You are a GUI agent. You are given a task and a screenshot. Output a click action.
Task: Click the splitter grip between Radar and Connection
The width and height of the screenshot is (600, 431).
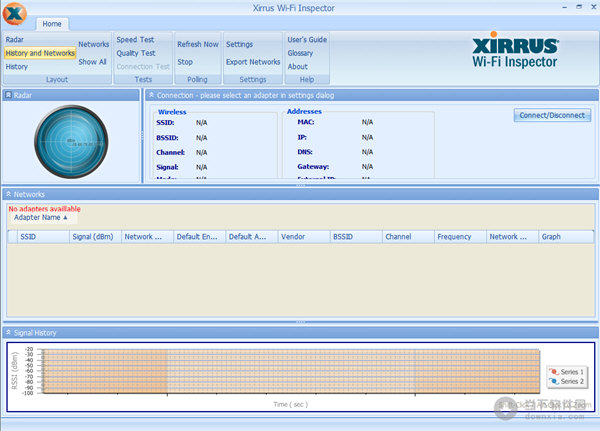(x=142, y=136)
